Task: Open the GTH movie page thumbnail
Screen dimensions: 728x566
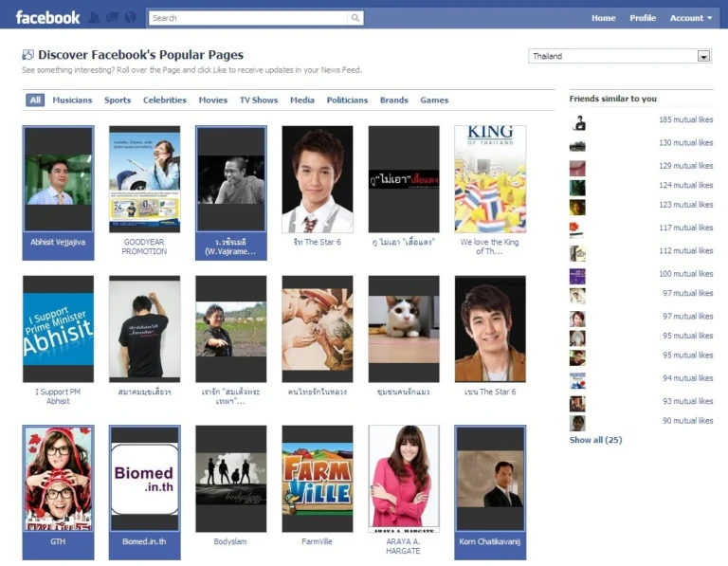Action: pos(58,479)
